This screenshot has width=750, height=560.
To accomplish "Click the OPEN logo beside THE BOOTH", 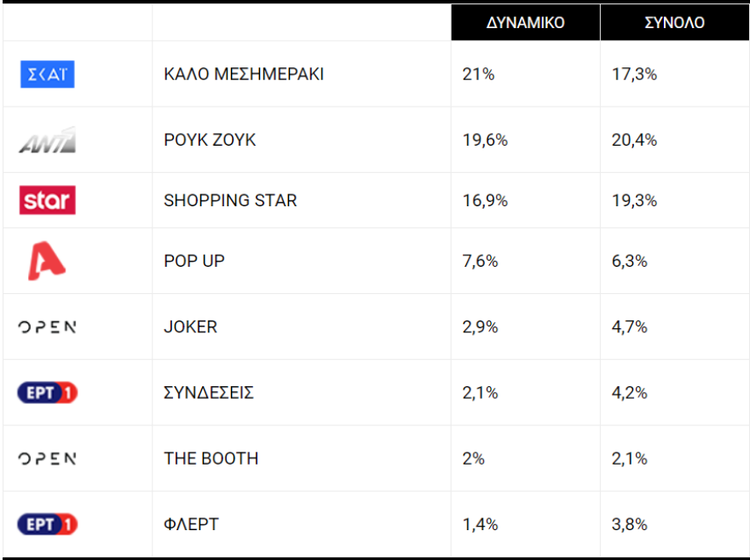I will [48, 459].
